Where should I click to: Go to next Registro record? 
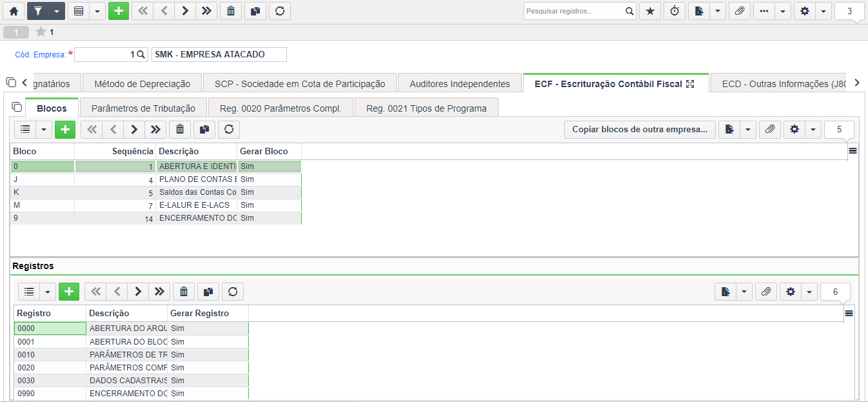tap(137, 292)
